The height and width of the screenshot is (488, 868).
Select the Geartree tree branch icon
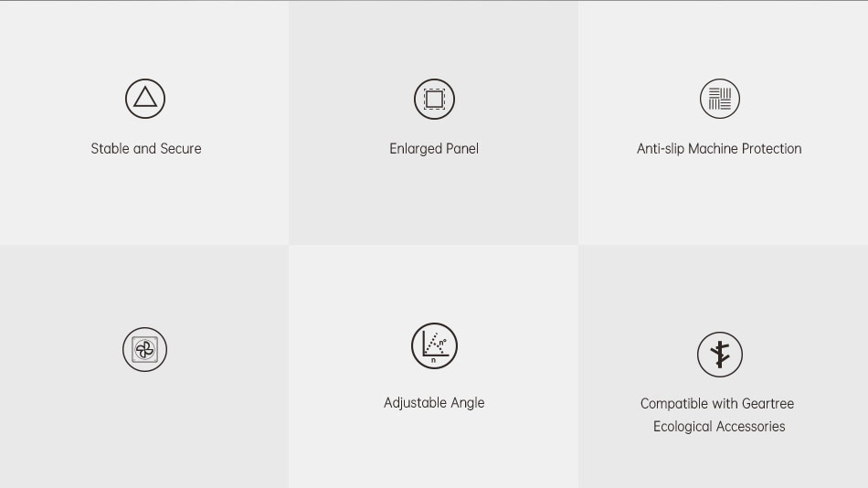[x=720, y=355]
